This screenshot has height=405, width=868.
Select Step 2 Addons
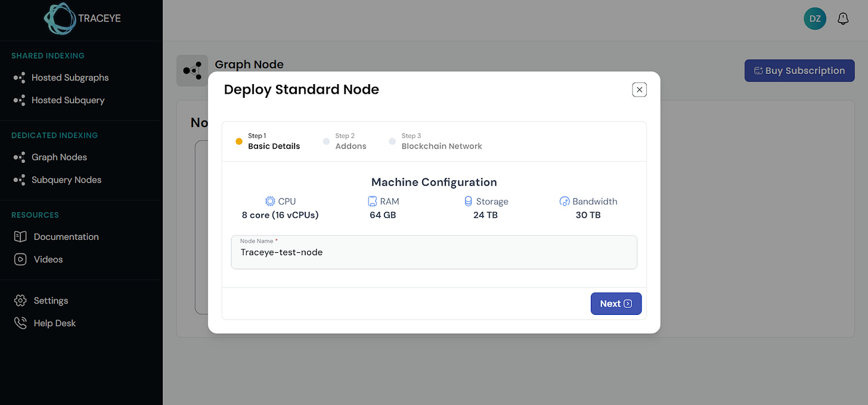345,141
